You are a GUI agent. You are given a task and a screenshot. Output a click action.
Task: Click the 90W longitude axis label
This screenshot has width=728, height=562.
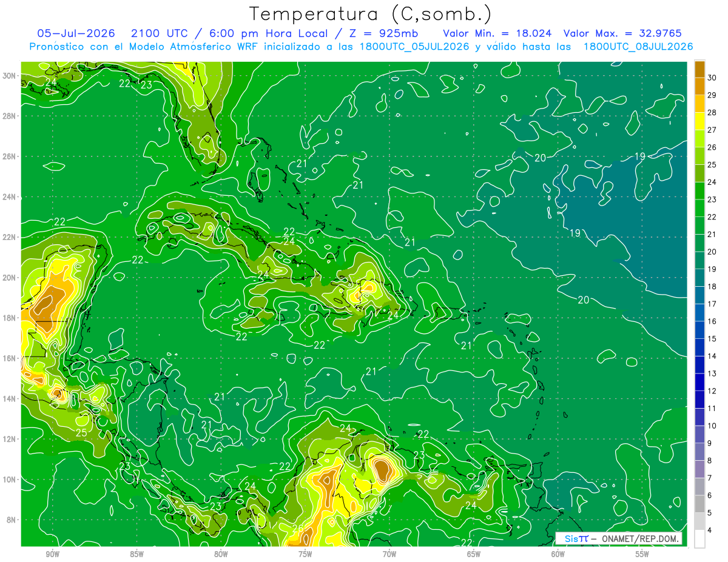(52, 554)
